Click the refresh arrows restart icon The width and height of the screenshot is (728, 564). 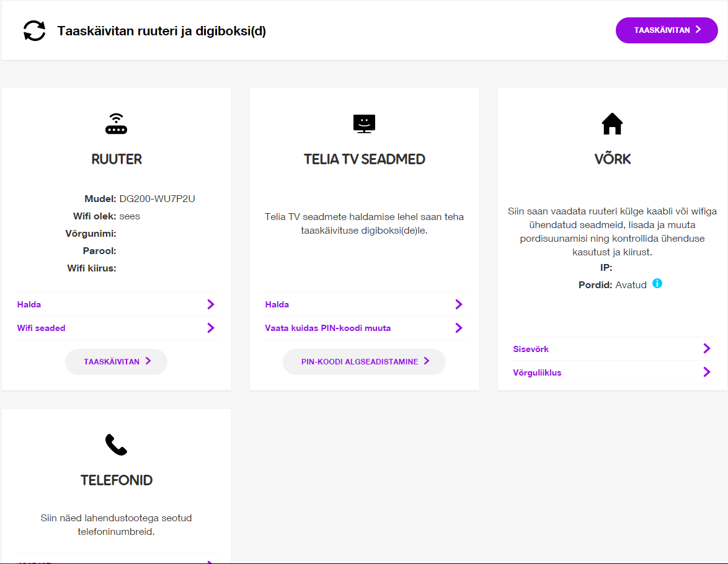[34, 30]
